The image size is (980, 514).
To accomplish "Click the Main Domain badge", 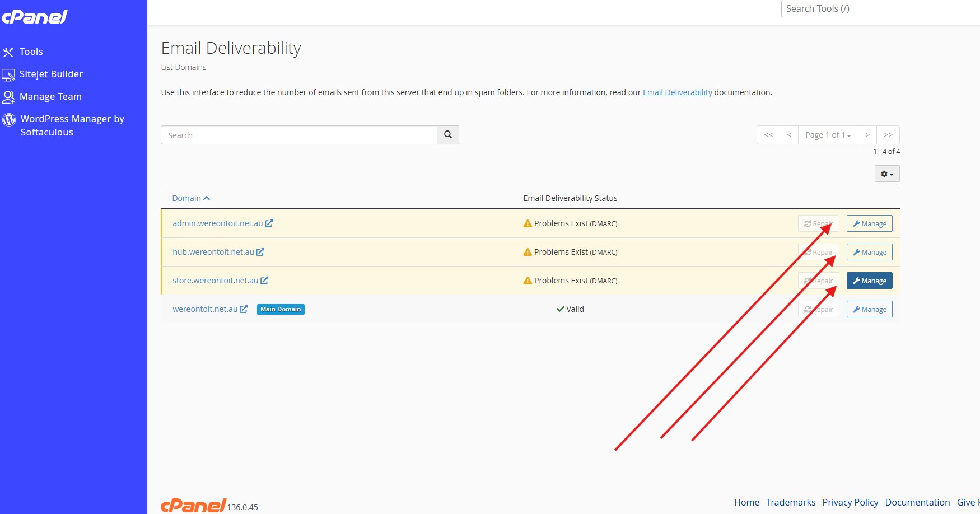I will [x=281, y=309].
